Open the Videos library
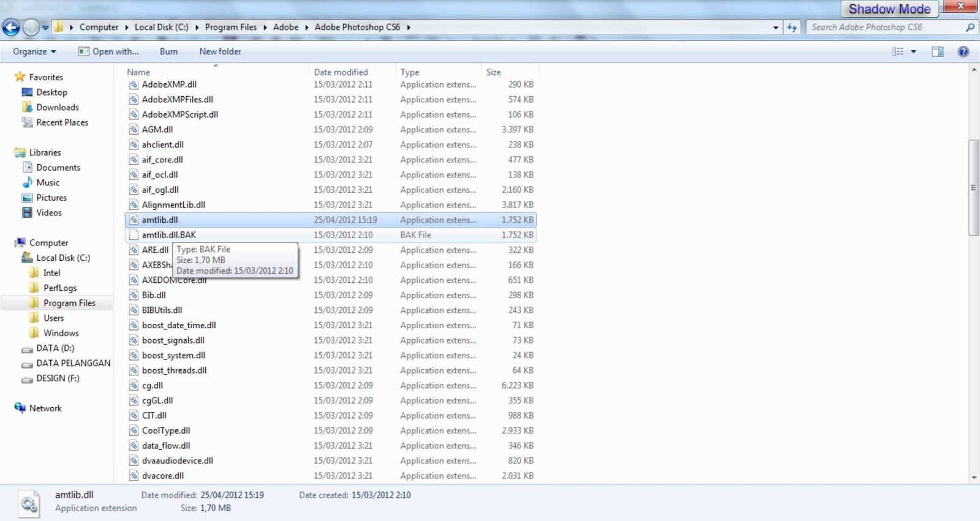Screen dimensions: 980x521 (x=49, y=213)
